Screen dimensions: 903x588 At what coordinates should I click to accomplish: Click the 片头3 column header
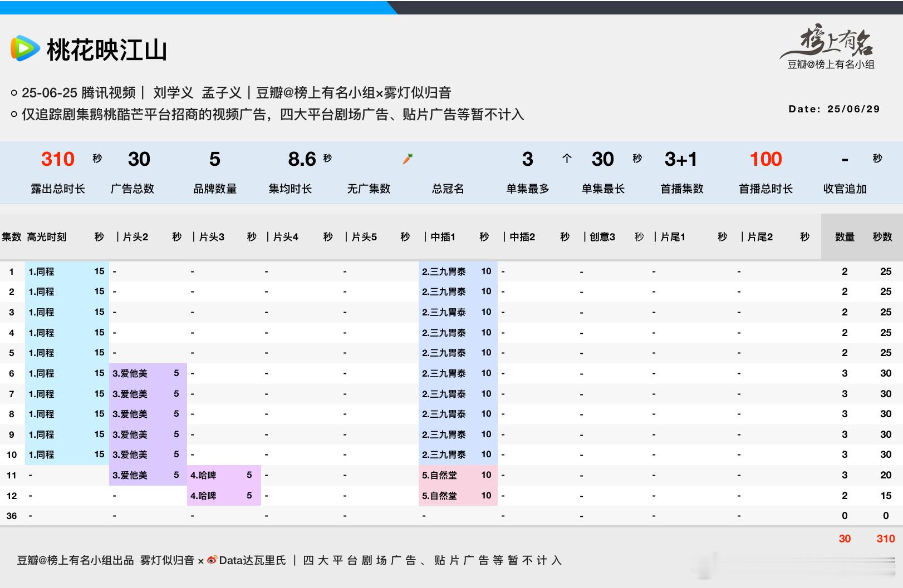click(x=212, y=237)
